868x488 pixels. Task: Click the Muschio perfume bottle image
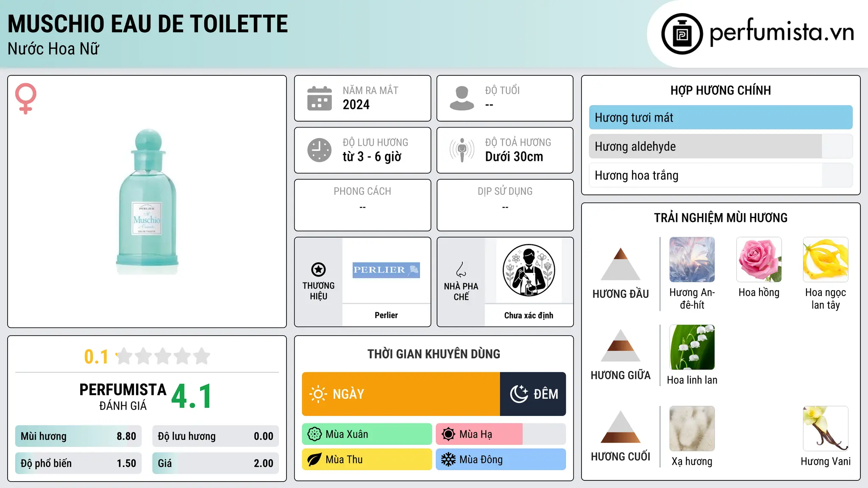click(x=147, y=202)
